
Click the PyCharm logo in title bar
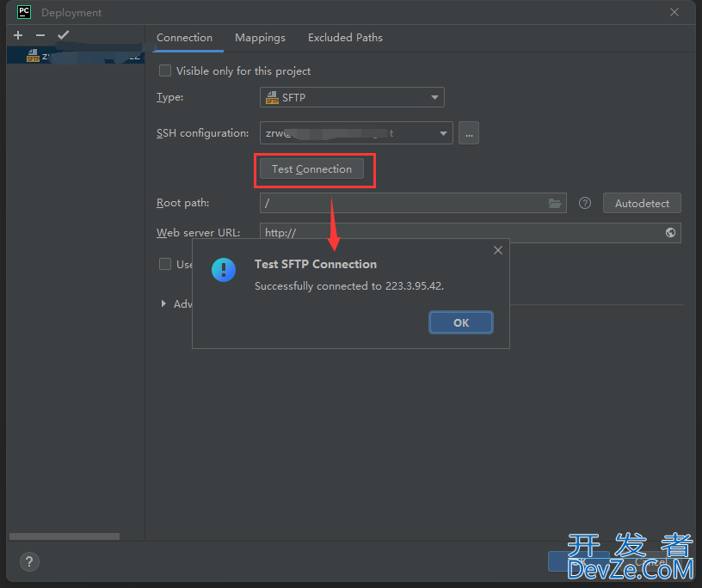[x=24, y=12]
